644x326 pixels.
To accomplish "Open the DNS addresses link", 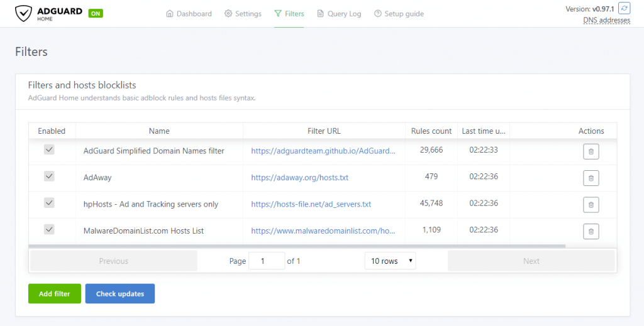I will coord(607,20).
